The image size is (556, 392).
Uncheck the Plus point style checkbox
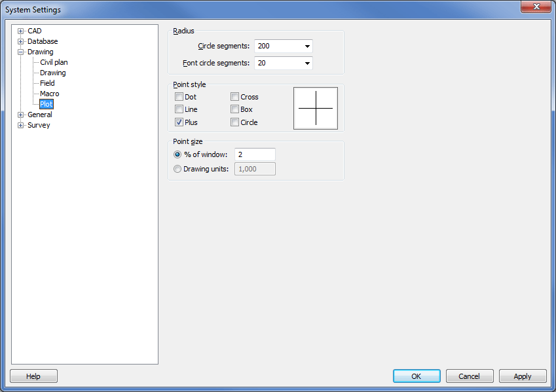point(179,122)
